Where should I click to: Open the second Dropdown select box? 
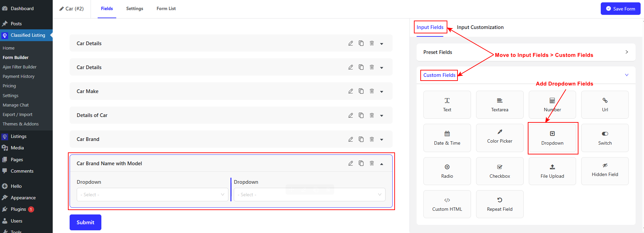309,195
